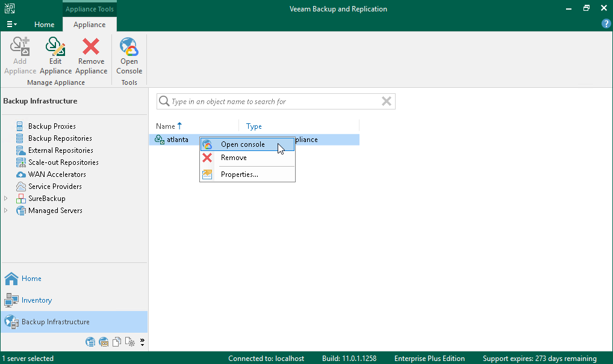Screen dimensions: 613x364
Task: Select SureBackup tree node
Action: coord(47,199)
